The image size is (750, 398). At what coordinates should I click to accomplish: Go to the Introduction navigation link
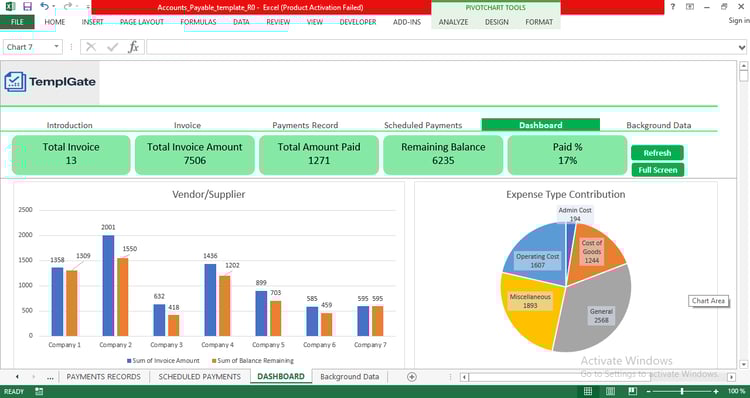pos(69,125)
